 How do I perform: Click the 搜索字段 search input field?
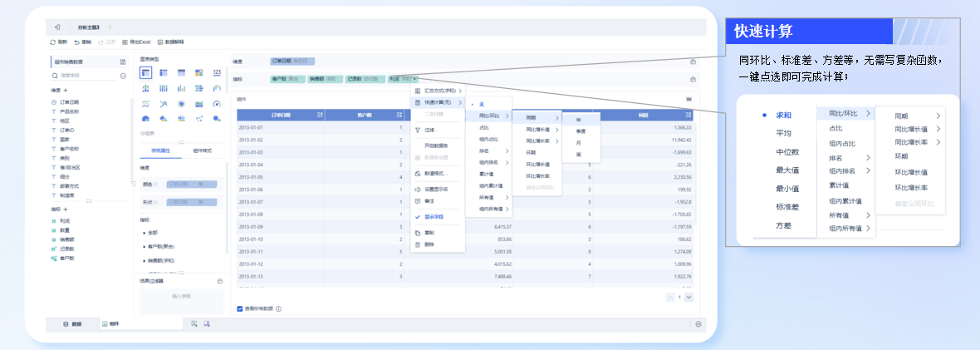(x=83, y=75)
